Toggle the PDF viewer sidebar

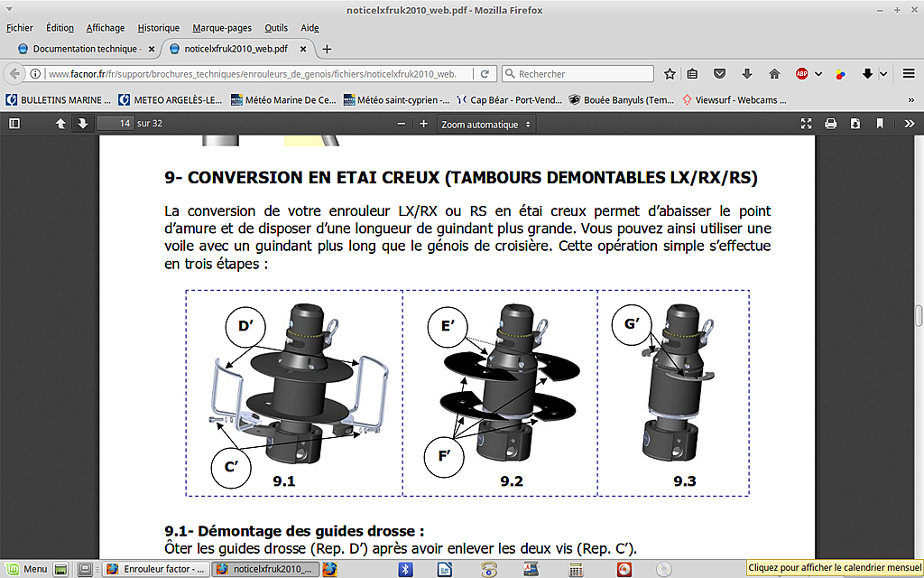14,124
